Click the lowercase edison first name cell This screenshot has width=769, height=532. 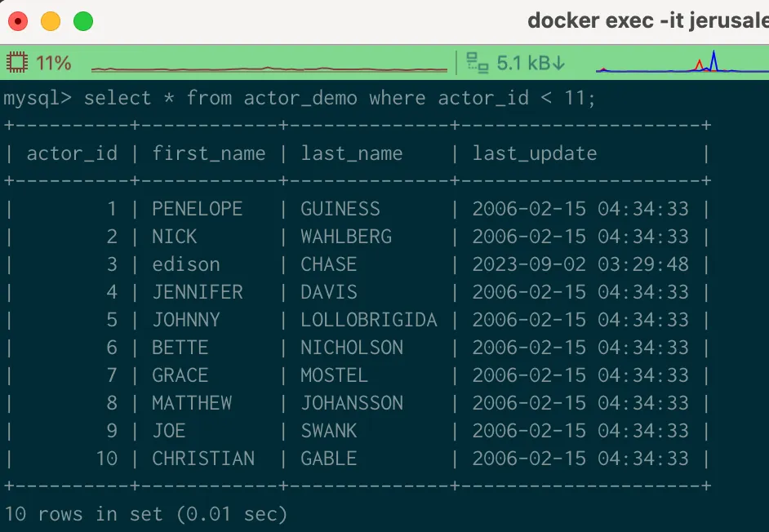click(x=185, y=264)
